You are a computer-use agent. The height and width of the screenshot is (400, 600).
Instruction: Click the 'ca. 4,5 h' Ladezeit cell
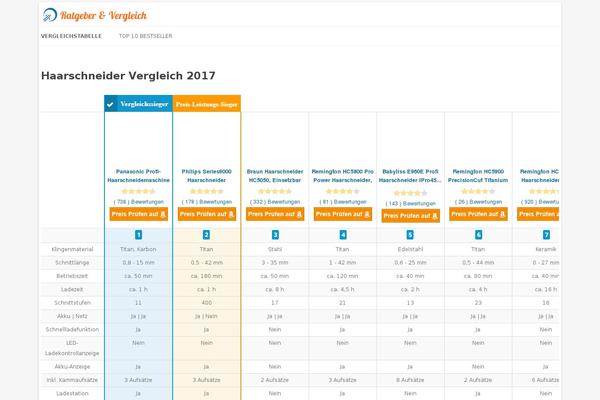pyautogui.click(x=342, y=289)
